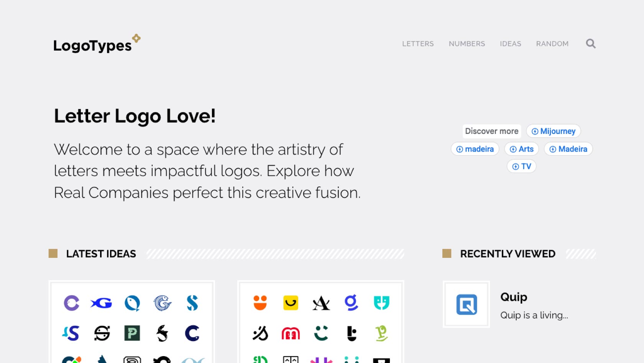
Task: Click the Latest Ideas heading
Action: (x=101, y=254)
